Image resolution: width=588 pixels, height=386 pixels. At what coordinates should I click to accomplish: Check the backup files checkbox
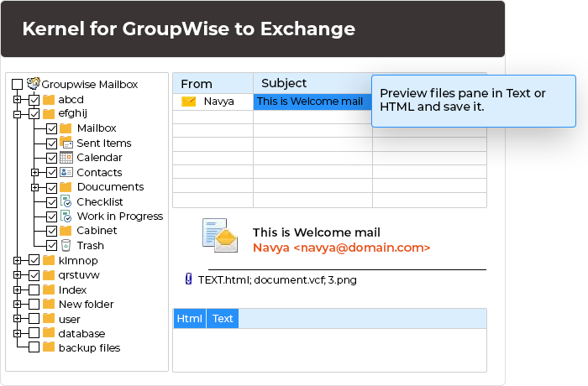34,347
